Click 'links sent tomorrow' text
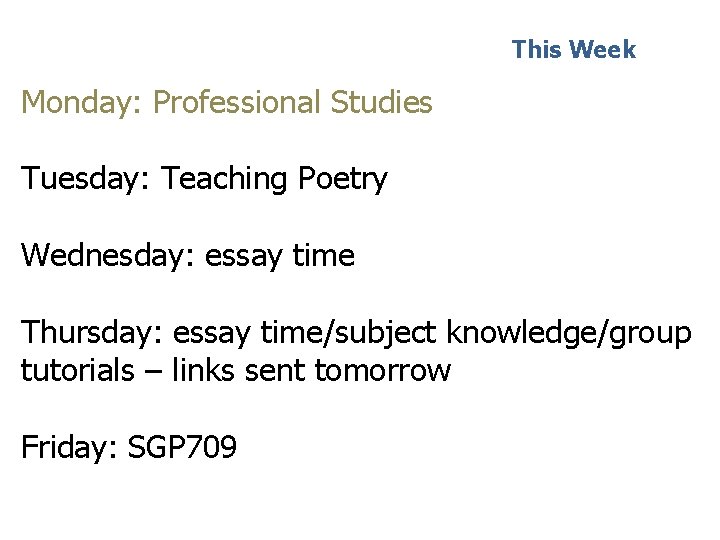This screenshot has height=540, width=720. click(312, 370)
